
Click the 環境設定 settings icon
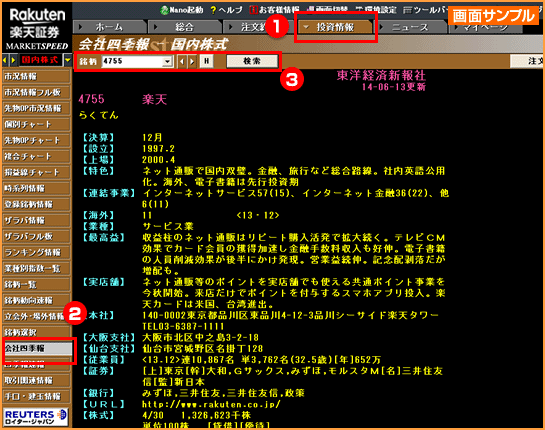coord(376,10)
